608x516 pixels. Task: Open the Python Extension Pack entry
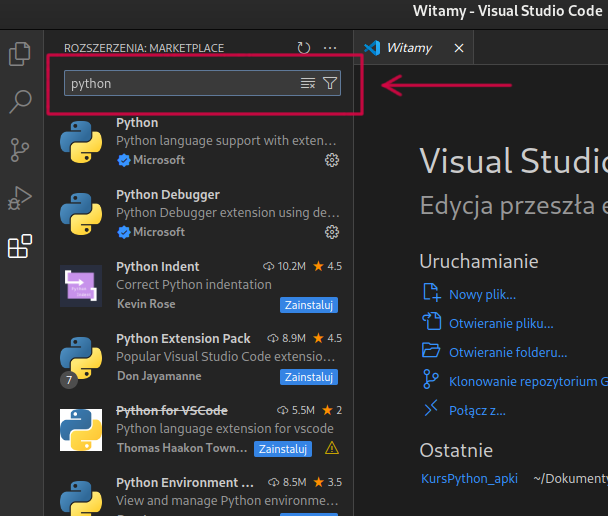pos(201,358)
